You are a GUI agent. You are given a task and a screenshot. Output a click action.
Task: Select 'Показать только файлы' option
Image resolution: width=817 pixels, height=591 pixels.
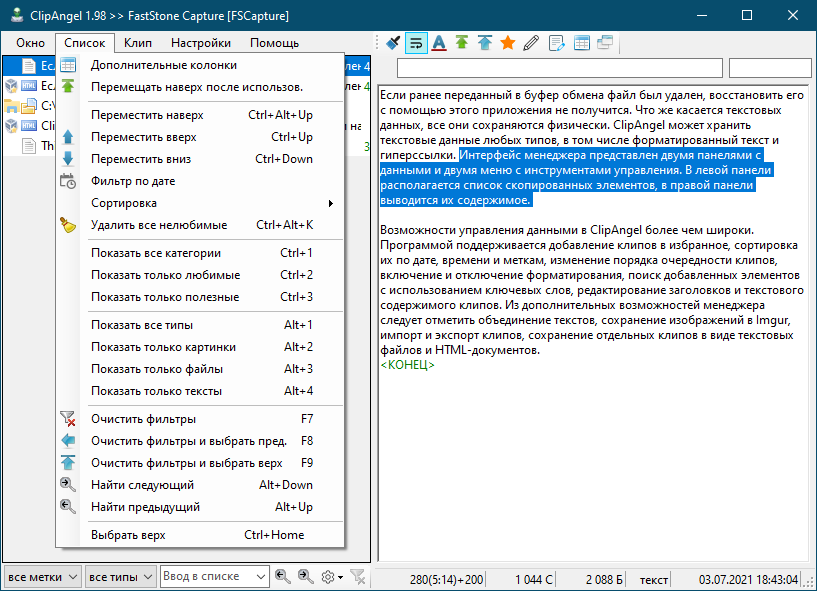pyautogui.click(x=200, y=369)
